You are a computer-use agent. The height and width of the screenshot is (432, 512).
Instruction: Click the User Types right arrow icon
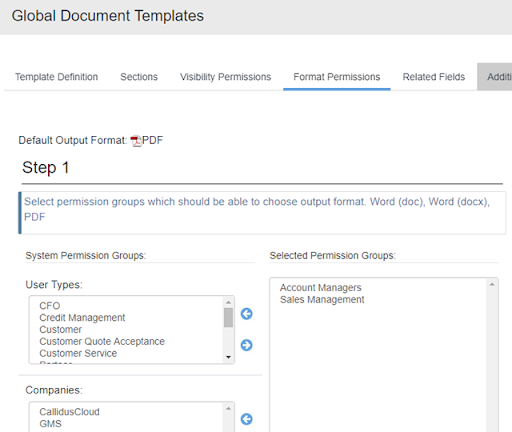[247, 345]
